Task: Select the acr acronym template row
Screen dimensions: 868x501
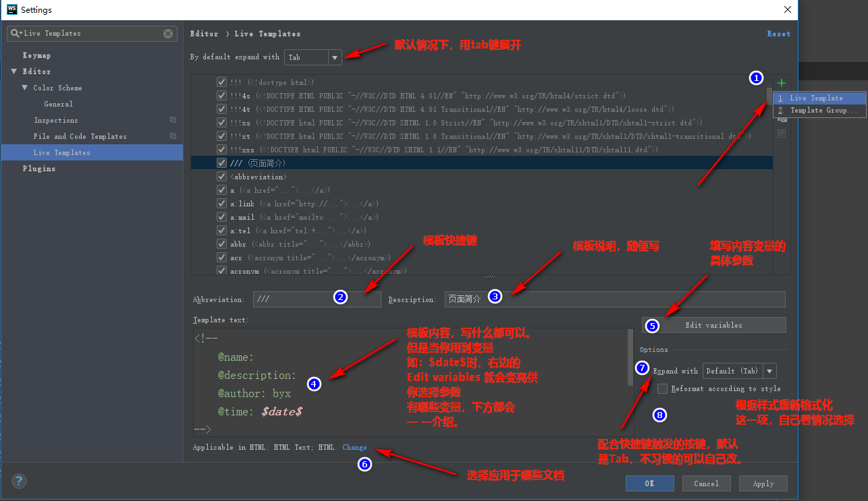Action: [x=482, y=258]
